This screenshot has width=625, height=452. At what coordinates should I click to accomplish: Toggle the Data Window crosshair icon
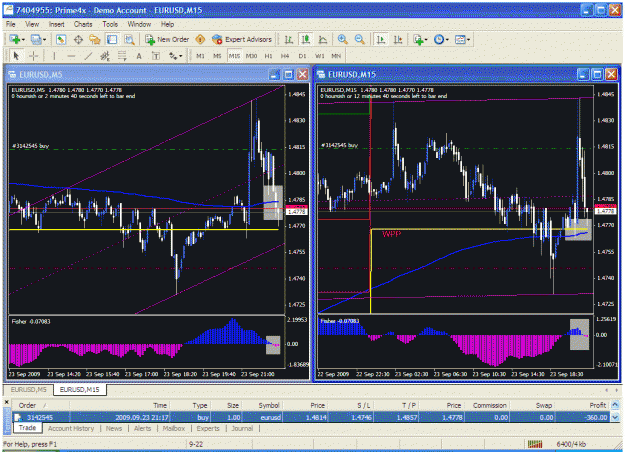click(x=78, y=39)
